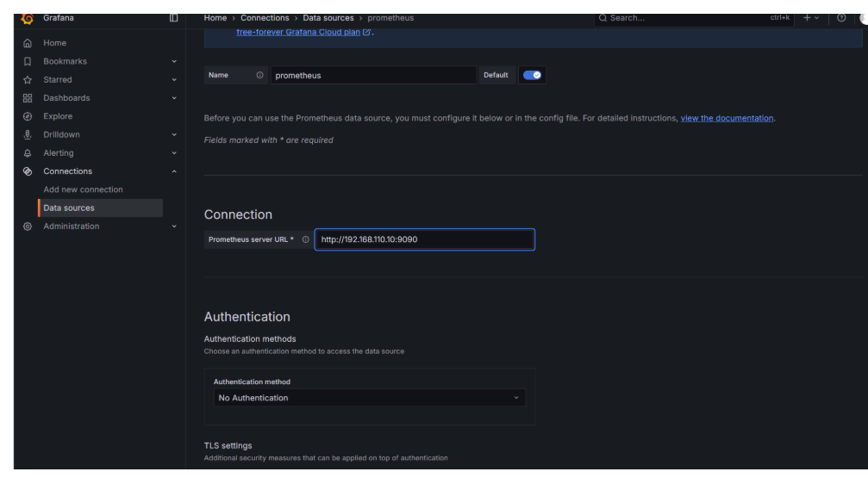Open Dashboards in the sidebar
Image resolution: width=868 pixels, height=478 pixels.
tap(66, 98)
